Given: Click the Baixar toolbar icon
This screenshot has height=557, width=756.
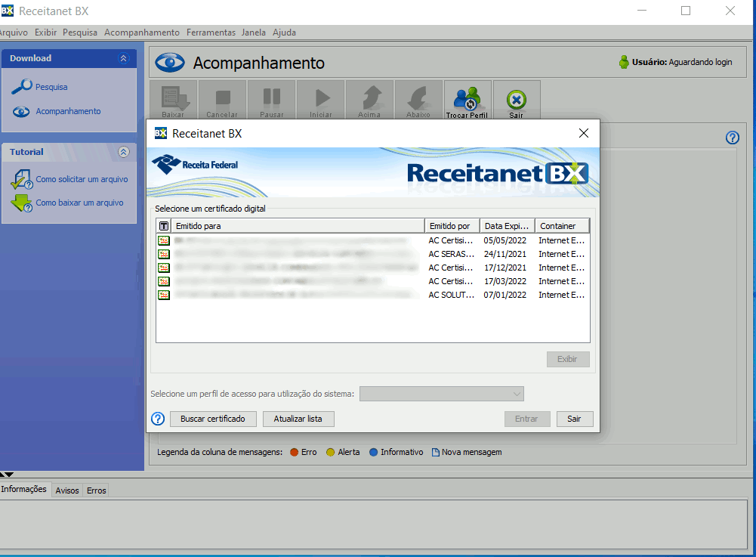Looking at the screenshot, I should 174,100.
